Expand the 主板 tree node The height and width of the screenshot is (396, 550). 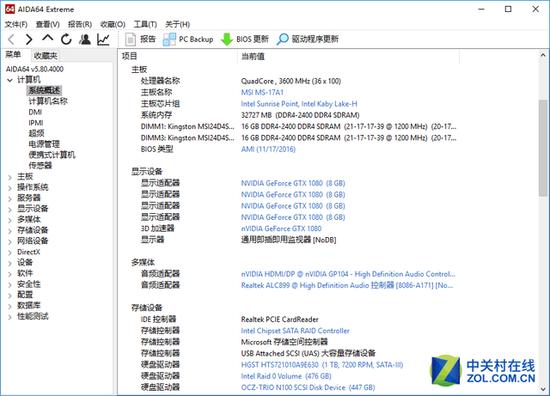click(10, 177)
